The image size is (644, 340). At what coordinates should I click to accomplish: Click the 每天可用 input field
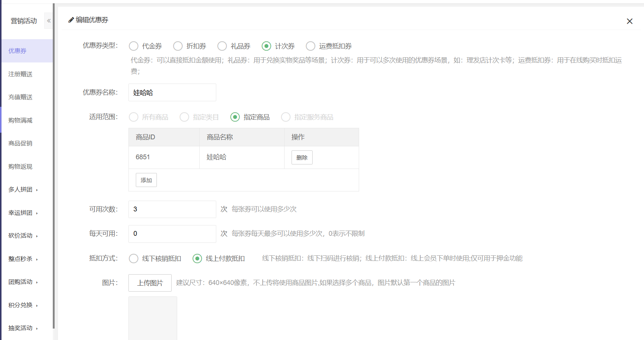[172, 234]
